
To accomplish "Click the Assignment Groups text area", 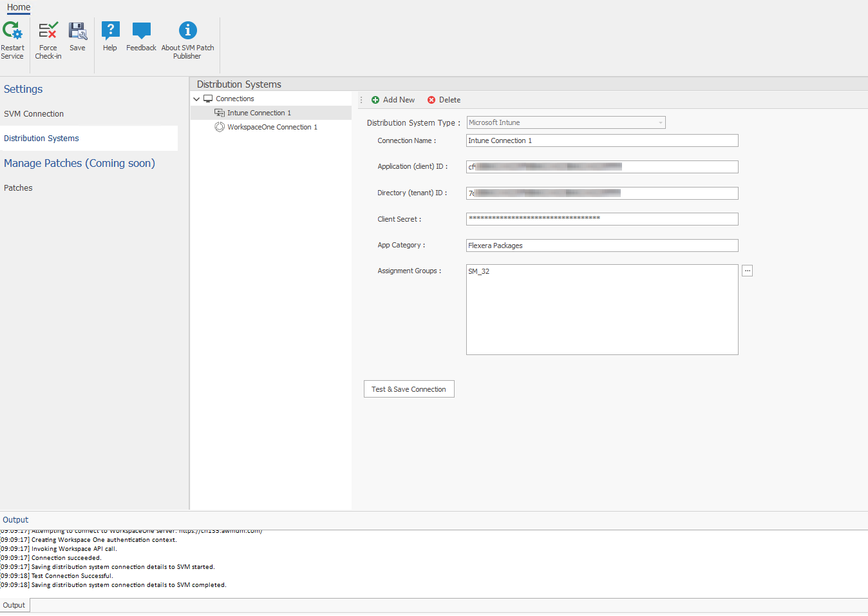I will click(x=602, y=309).
